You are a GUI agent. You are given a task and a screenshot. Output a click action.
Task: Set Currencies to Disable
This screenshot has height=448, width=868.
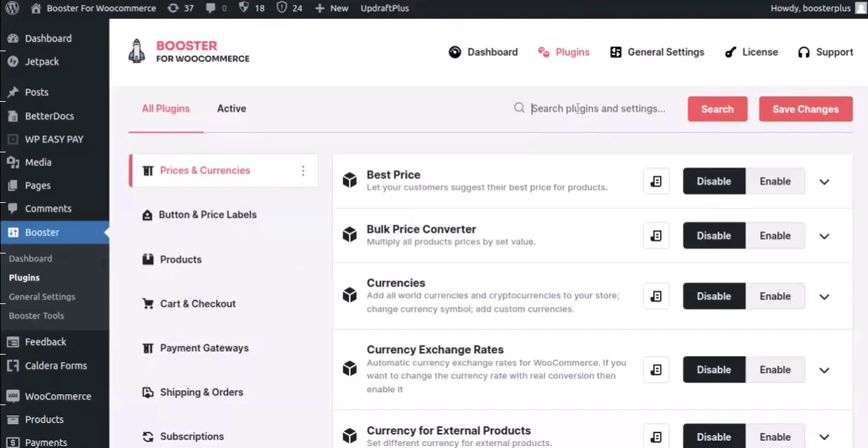point(714,296)
